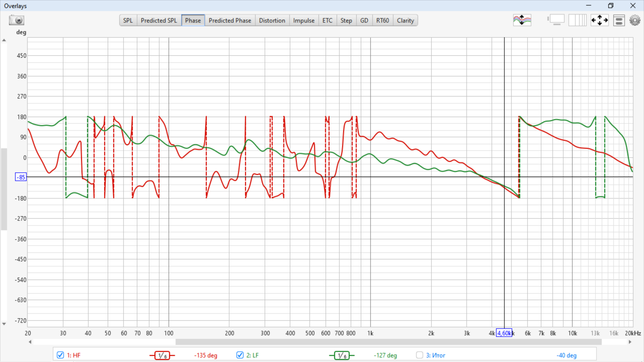Uncheck the 1: HF trace checkbox
The width and height of the screenshot is (644, 362).
(60, 355)
